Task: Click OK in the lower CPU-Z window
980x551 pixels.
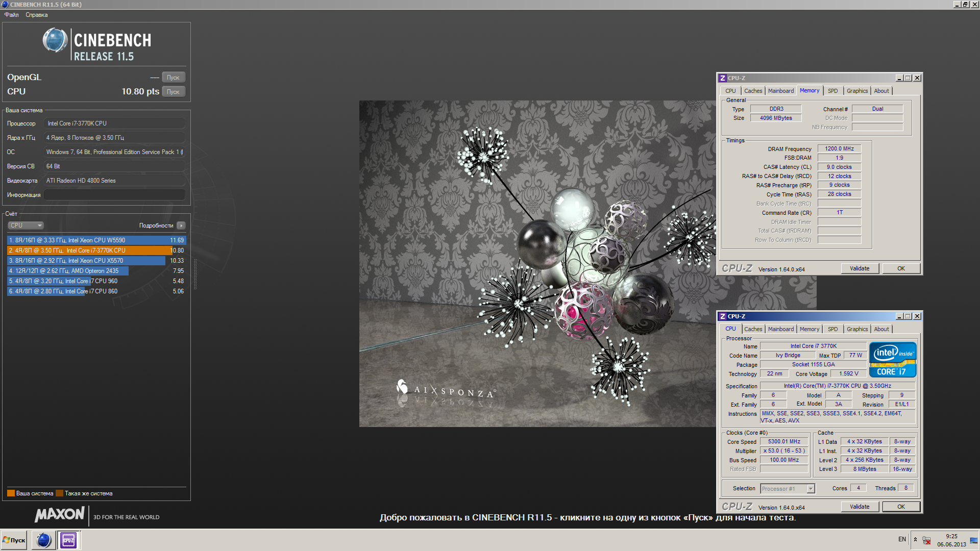Action: [901, 507]
